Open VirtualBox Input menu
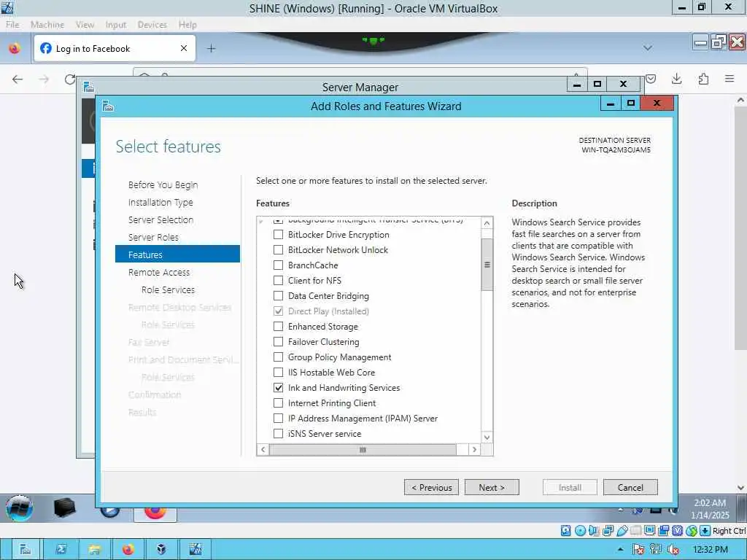 point(116,25)
